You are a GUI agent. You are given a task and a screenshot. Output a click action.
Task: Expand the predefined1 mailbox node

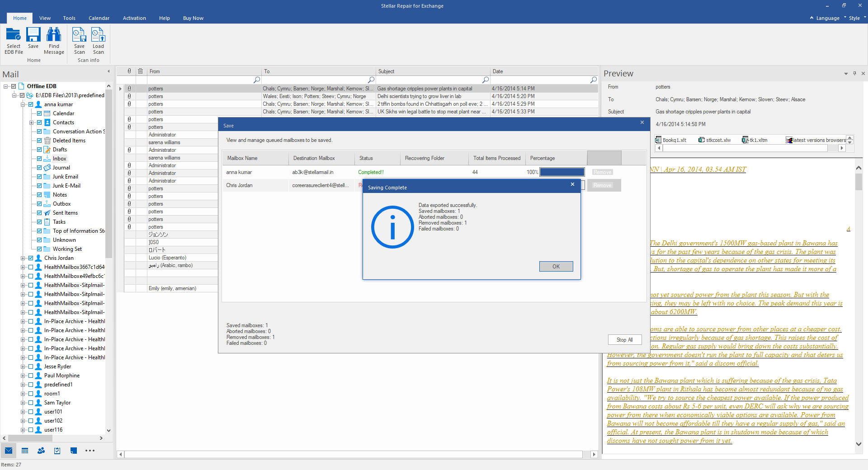tap(23, 385)
